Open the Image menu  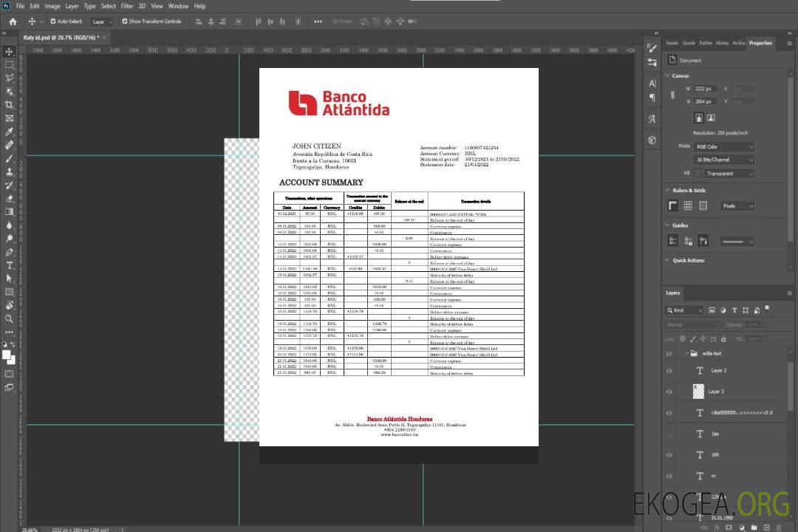(x=52, y=6)
